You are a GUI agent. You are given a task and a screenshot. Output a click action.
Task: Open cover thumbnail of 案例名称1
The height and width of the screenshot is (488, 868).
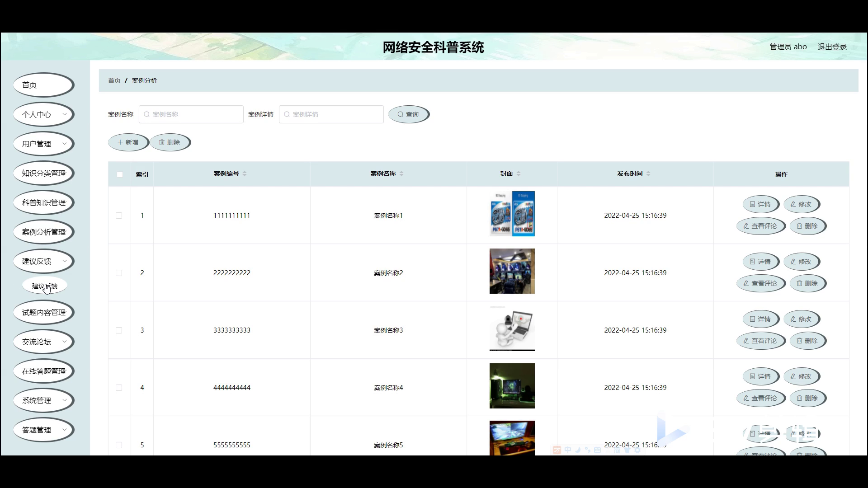point(512,214)
